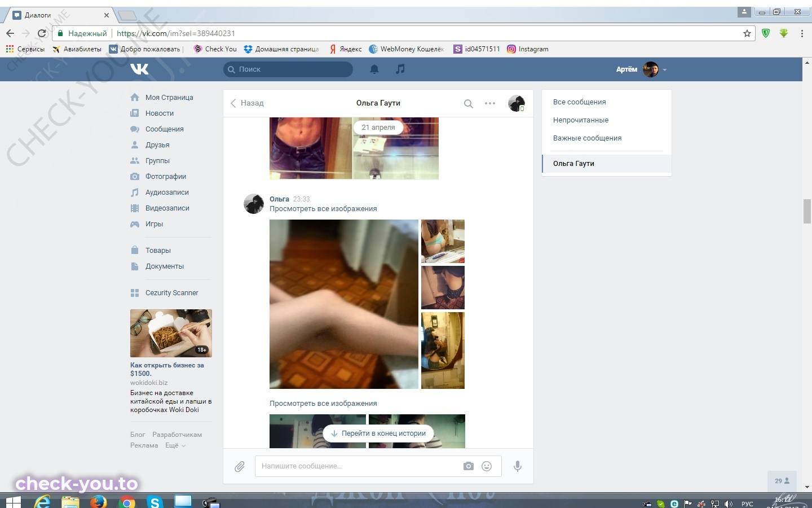
Task: Open Ольга Гаути avatar in chat header
Action: pyautogui.click(x=517, y=103)
